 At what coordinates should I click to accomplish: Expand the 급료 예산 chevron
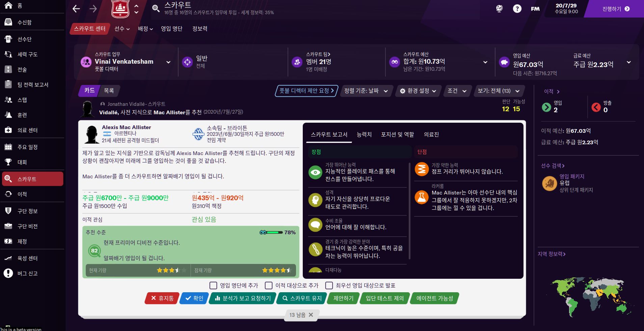(x=628, y=62)
